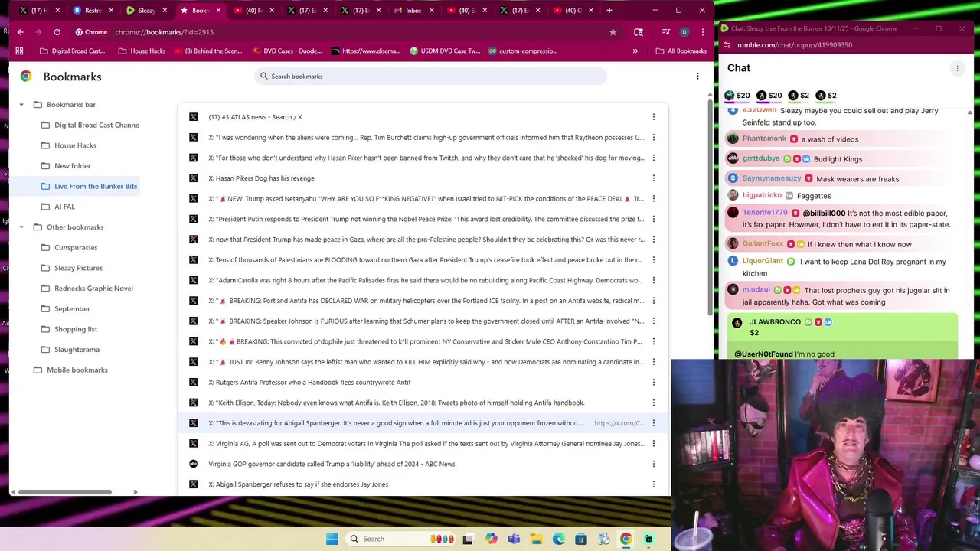Click username LiquorGiant in Rumble chat
This screenshot has height=551, width=980.
pyautogui.click(x=763, y=261)
